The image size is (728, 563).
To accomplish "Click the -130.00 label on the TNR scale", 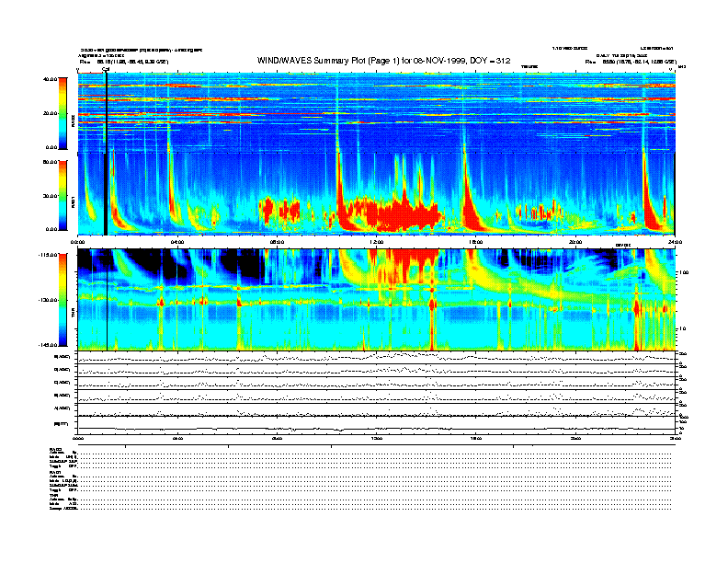I will point(49,300).
